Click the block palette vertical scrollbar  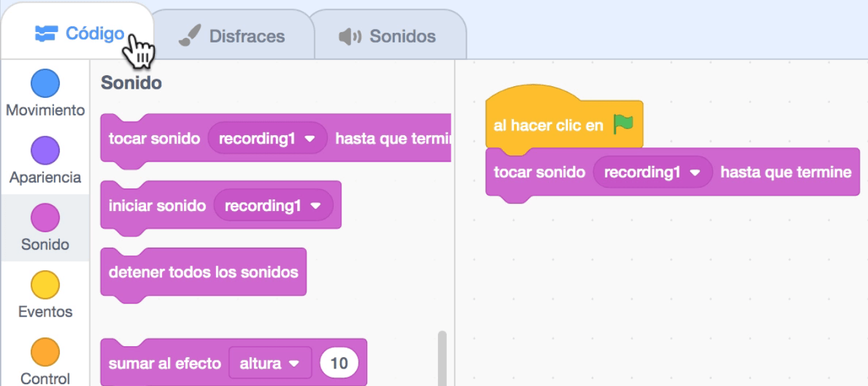click(x=442, y=358)
